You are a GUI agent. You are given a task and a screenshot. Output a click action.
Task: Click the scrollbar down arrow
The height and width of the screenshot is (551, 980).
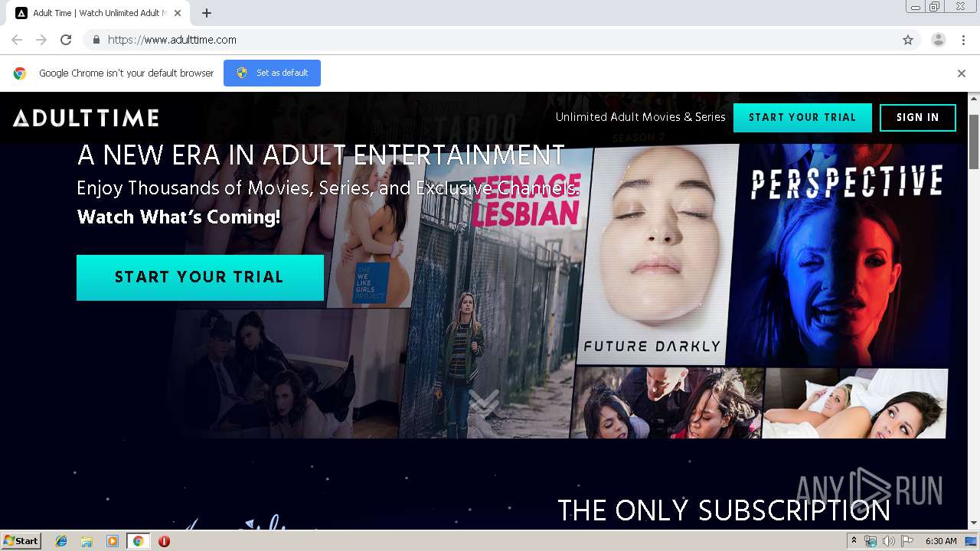pyautogui.click(x=974, y=523)
